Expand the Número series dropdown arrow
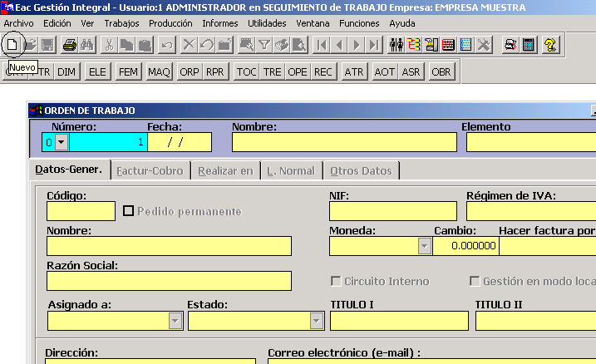This screenshot has width=596, height=364. (x=61, y=142)
